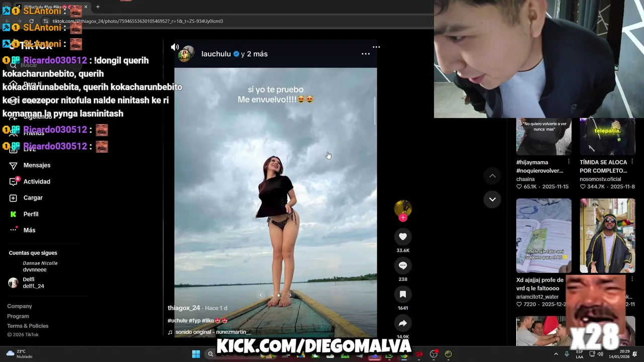Screen dimensions: 644x362
Task: Open the lauchulu username link
Action: coord(216,54)
